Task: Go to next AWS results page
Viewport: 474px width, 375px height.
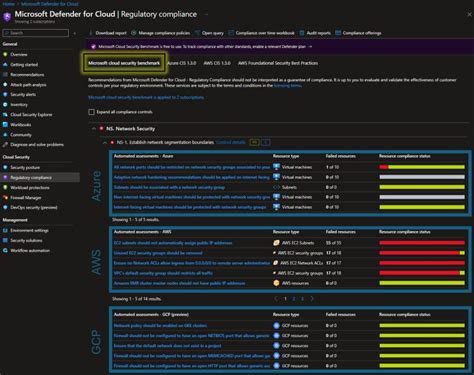Action: tap(312, 299)
